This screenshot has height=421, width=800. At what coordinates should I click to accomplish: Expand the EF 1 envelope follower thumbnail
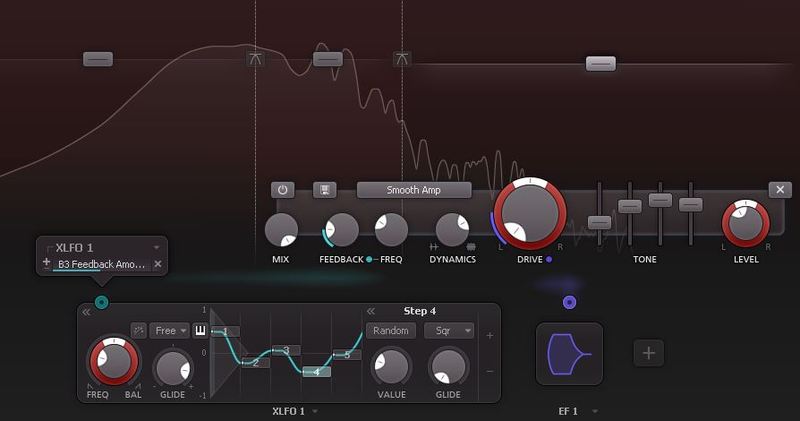[569, 354]
